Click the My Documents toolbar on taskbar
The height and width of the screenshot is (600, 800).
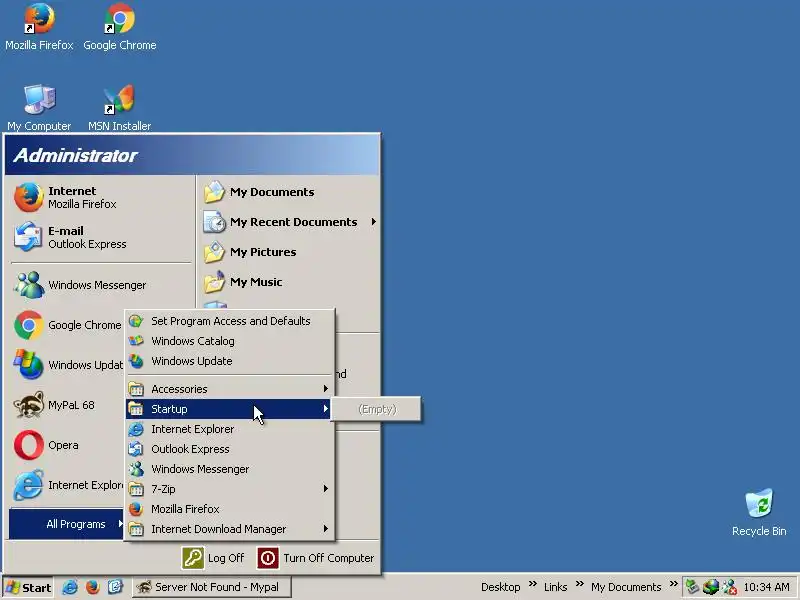tap(626, 587)
